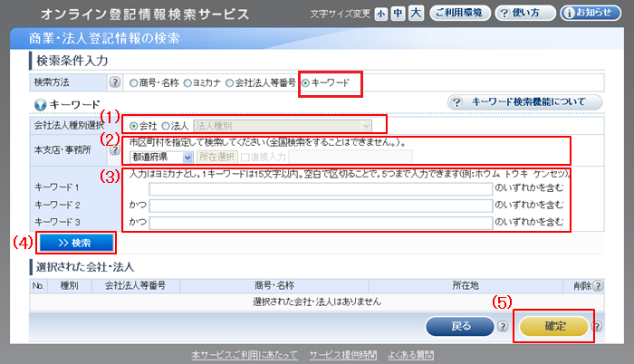Click help icon next to 検索方法
The height and width of the screenshot is (364, 634).
pos(115,82)
